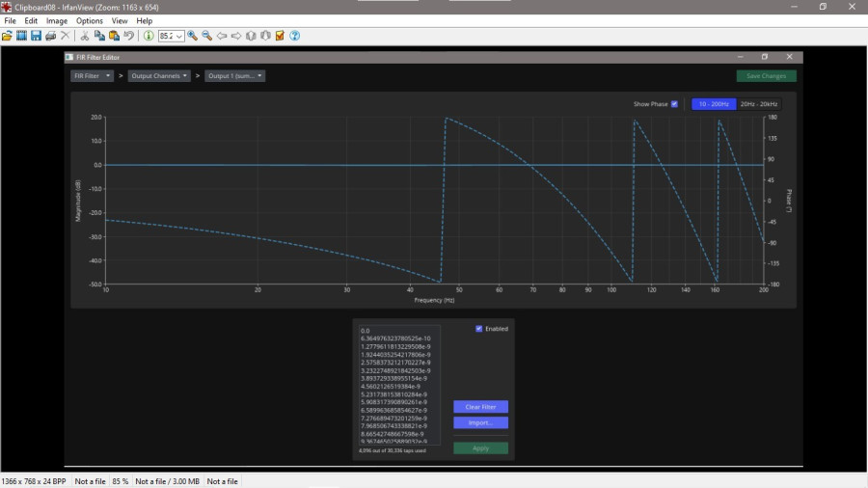Image resolution: width=868 pixels, height=488 pixels.
Task: Toggle the Enabled checkbox
Action: tap(478, 329)
